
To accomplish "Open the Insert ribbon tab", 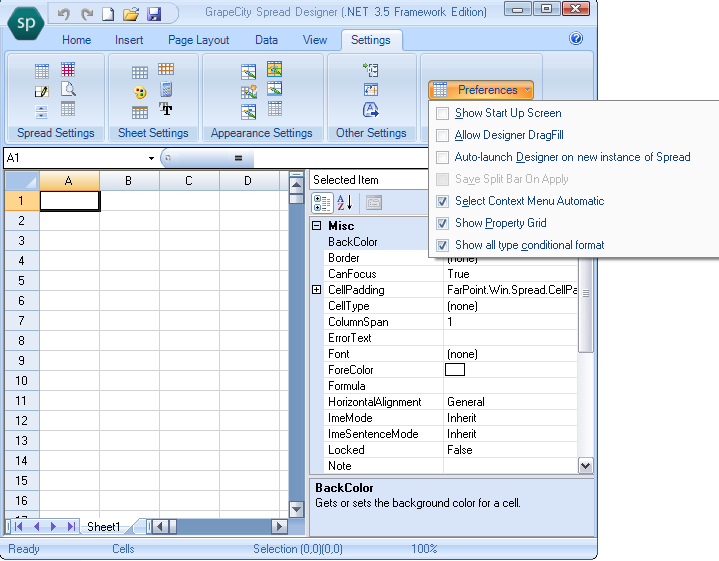I will (x=129, y=40).
